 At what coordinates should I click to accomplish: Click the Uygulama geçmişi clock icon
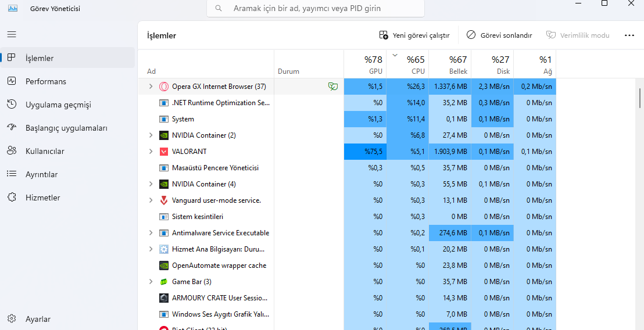[x=12, y=104]
